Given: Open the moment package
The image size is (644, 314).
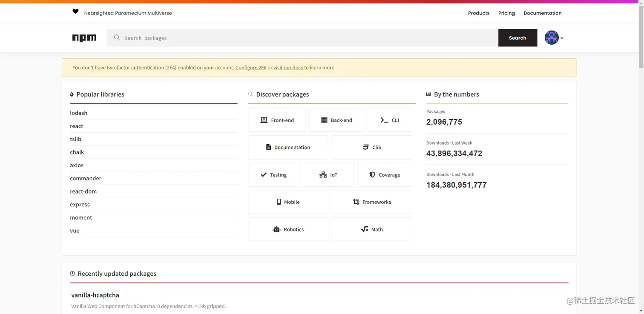Looking at the screenshot, I should coord(81,217).
